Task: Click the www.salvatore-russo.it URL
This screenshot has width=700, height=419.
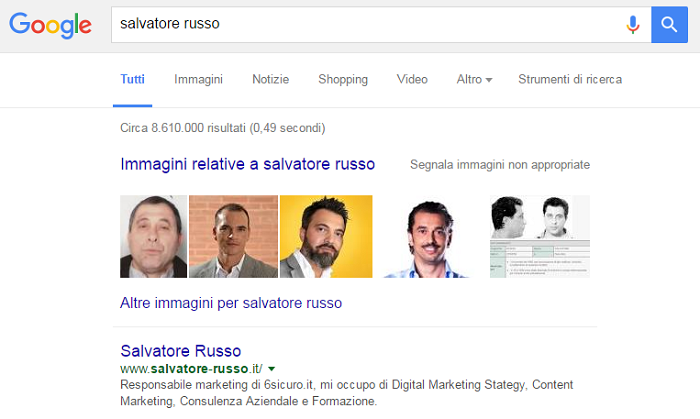Action: 191,369
